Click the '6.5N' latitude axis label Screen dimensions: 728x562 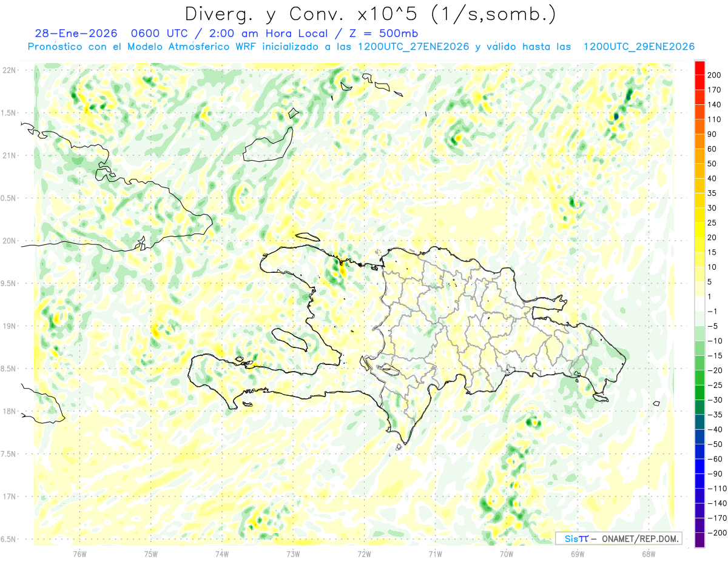(9, 540)
